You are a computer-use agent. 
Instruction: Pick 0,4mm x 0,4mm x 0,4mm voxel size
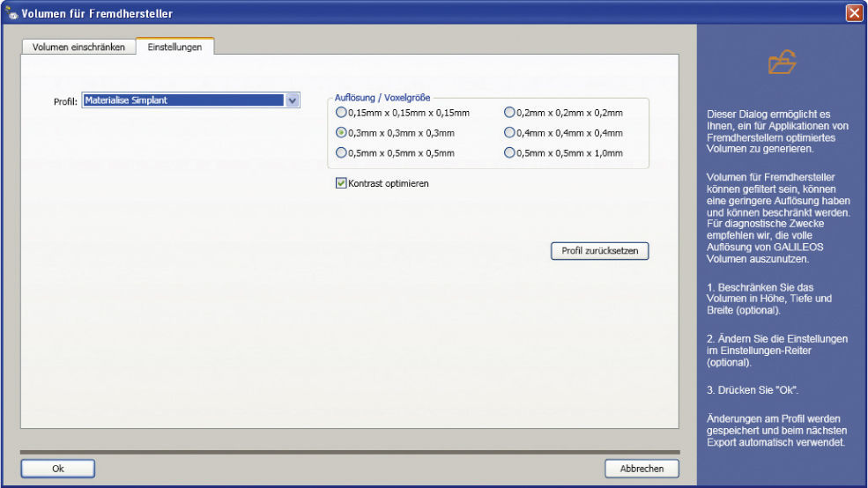[x=509, y=133]
